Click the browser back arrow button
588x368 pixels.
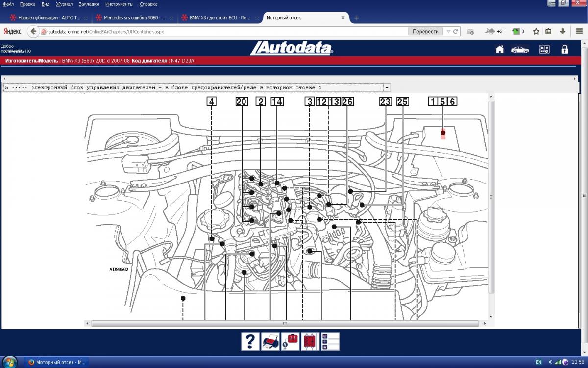tap(33, 31)
